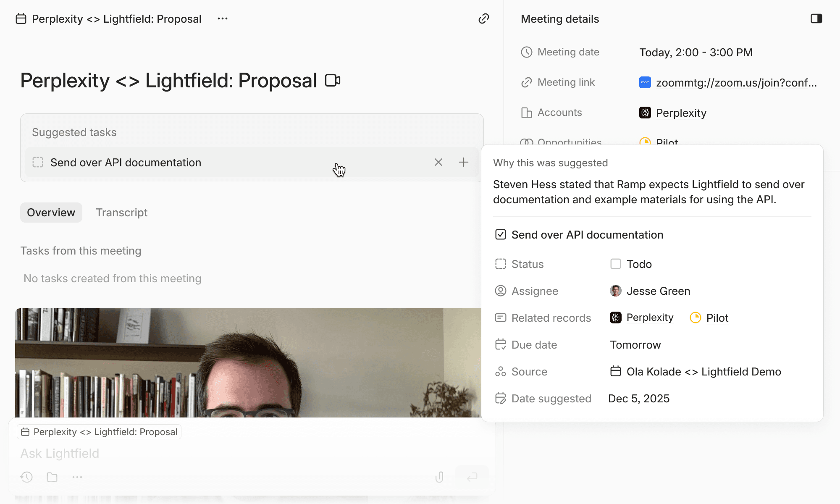This screenshot has height=504, width=840.
Task: Add suggested task using plus icon
Action: [x=463, y=162]
